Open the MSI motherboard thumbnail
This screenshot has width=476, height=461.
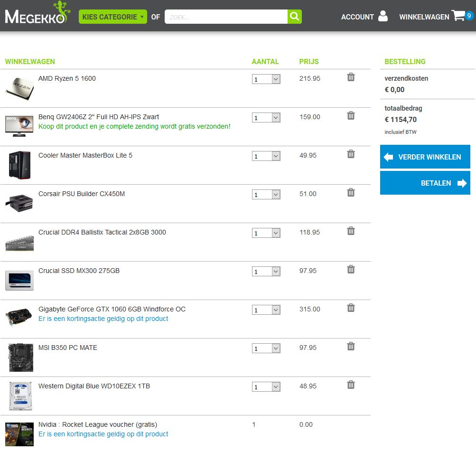(20, 358)
